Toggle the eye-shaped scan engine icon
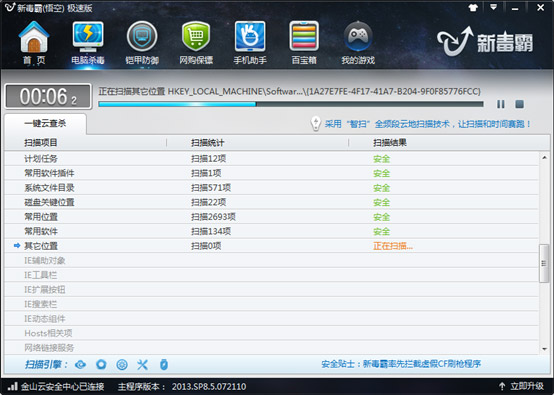Viewport: 554px width, 395px height. pyautogui.click(x=81, y=365)
